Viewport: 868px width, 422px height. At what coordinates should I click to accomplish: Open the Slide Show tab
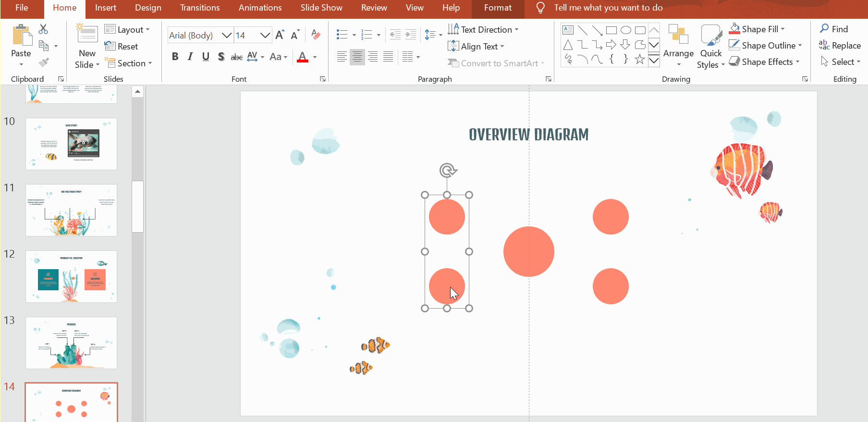(321, 8)
